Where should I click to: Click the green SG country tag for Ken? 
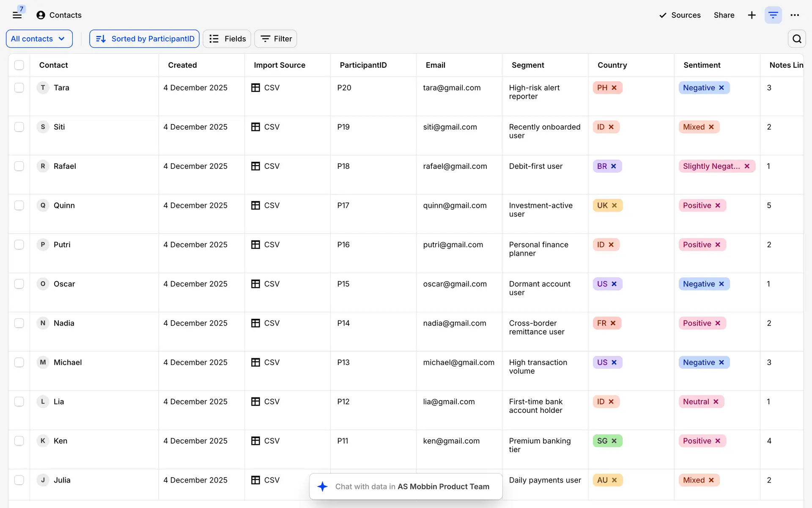click(x=602, y=441)
